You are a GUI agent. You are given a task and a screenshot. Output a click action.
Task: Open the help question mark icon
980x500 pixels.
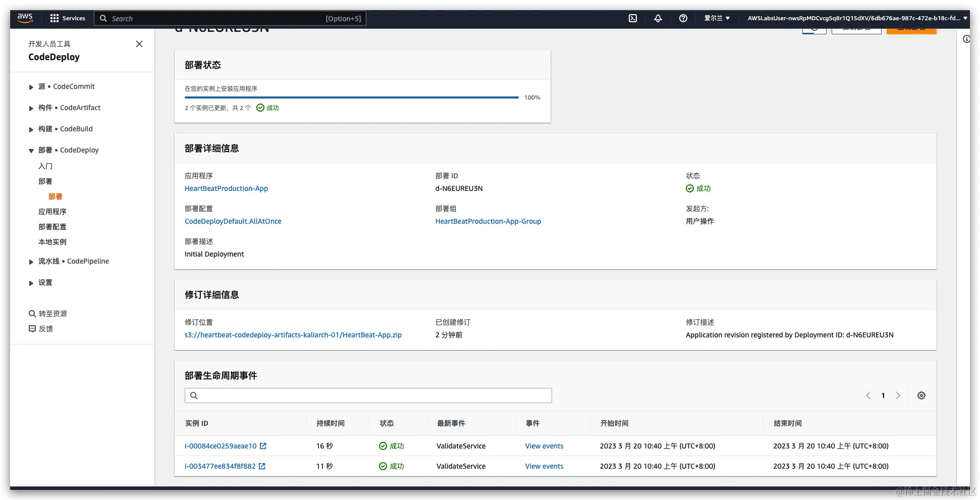pos(683,18)
